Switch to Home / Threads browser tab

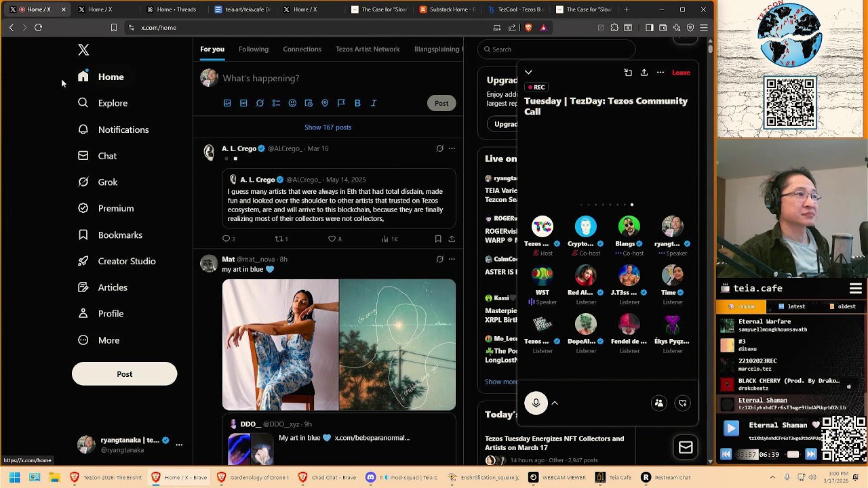point(172,9)
